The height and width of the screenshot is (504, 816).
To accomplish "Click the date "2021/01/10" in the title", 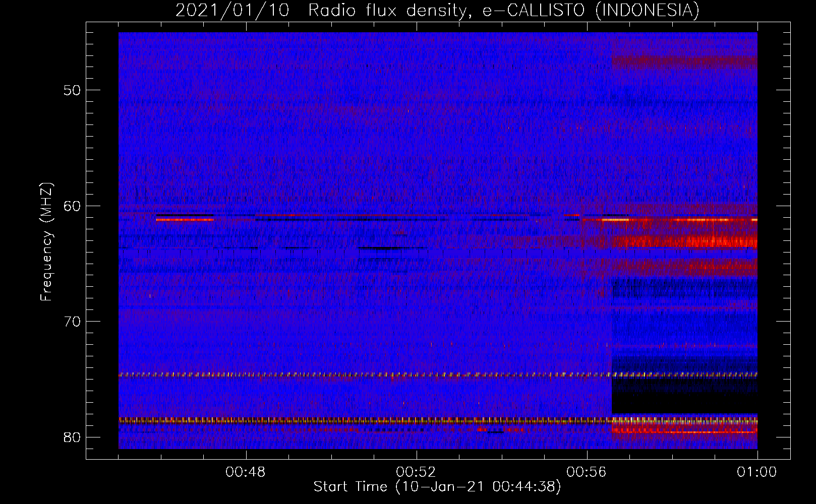I will coord(232,10).
